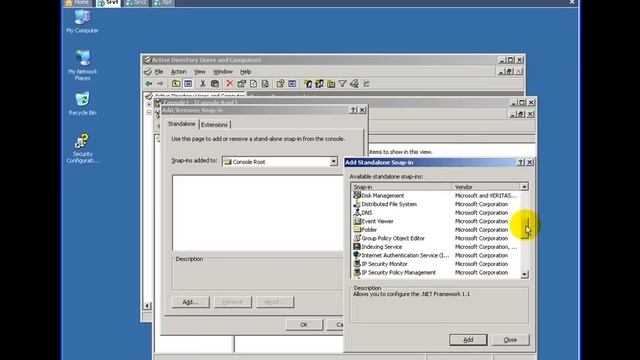Click scroll up arrow of snap-in list
Viewport: 640px width, 360px height.
click(524, 187)
